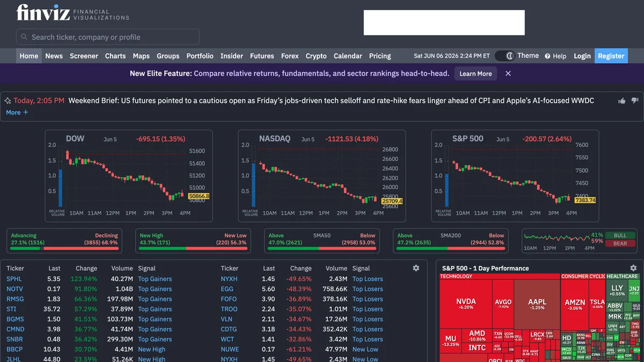Click AMZN tile in heatmap
The height and width of the screenshot is (362, 644).
(575, 305)
